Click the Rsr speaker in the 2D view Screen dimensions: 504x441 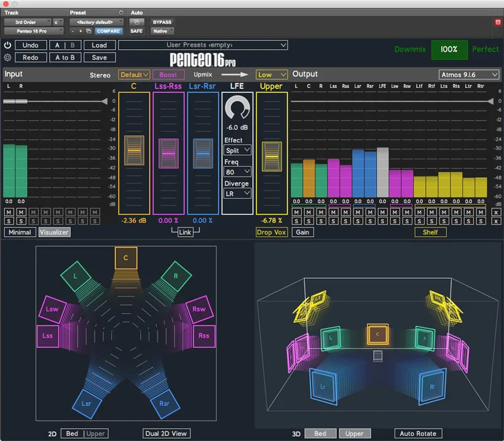[x=165, y=403]
